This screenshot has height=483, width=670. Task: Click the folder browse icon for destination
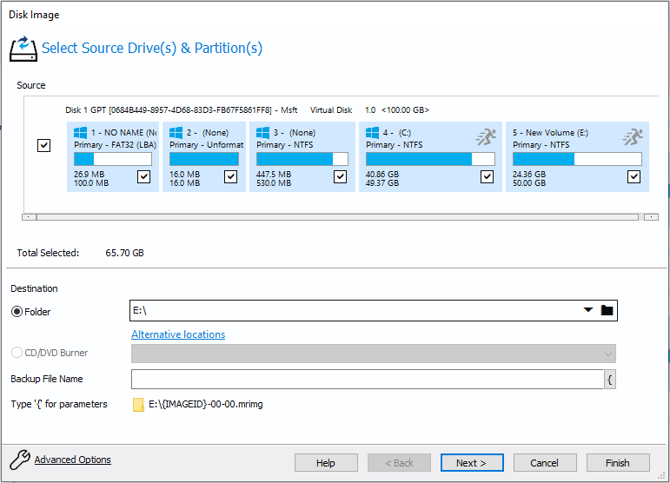point(606,311)
